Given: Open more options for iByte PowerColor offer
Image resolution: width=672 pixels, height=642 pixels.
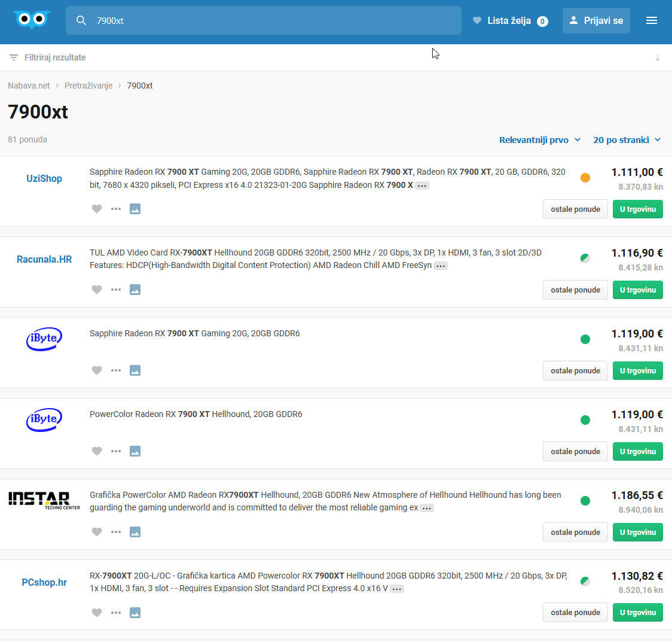Looking at the screenshot, I should [x=116, y=451].
